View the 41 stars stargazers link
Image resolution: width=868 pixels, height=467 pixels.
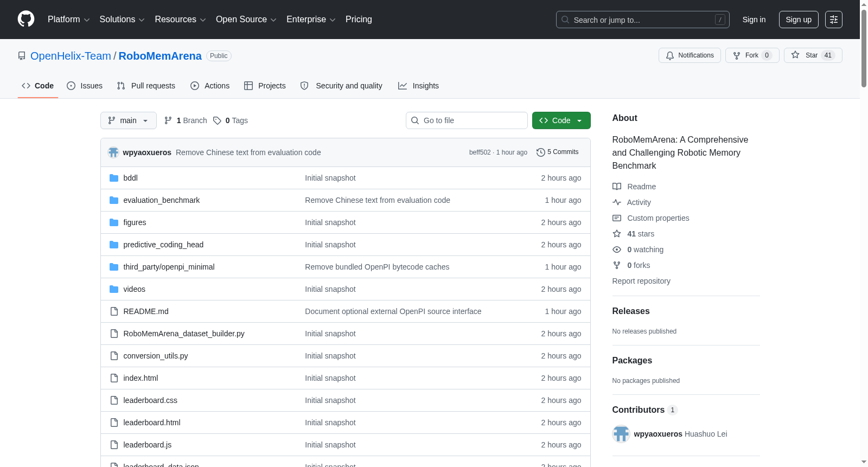(x=634, y=234)
